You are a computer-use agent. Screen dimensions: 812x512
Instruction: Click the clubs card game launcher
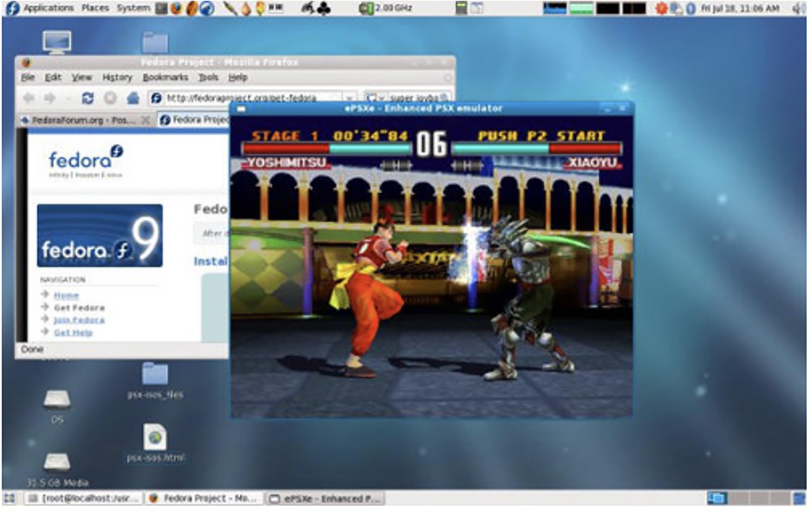point(324,8)
